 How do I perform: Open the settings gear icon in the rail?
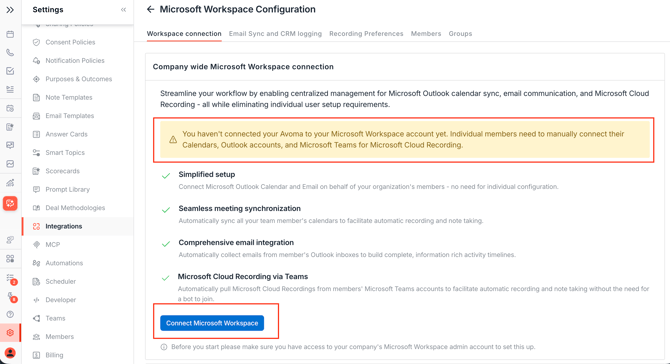pos(10,333)
